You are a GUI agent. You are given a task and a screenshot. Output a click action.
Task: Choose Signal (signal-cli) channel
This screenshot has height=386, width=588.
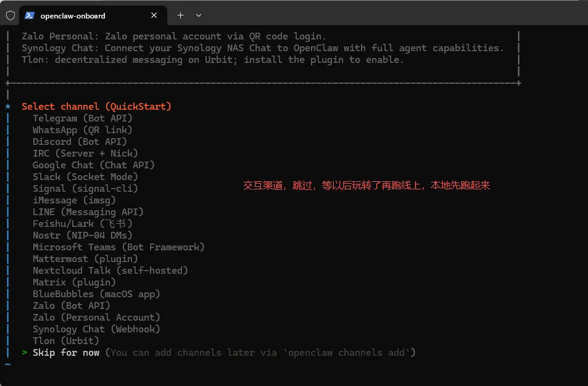(85, 188)
